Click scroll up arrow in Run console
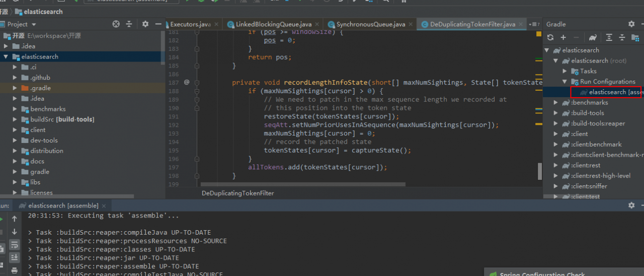 point(15,219)
